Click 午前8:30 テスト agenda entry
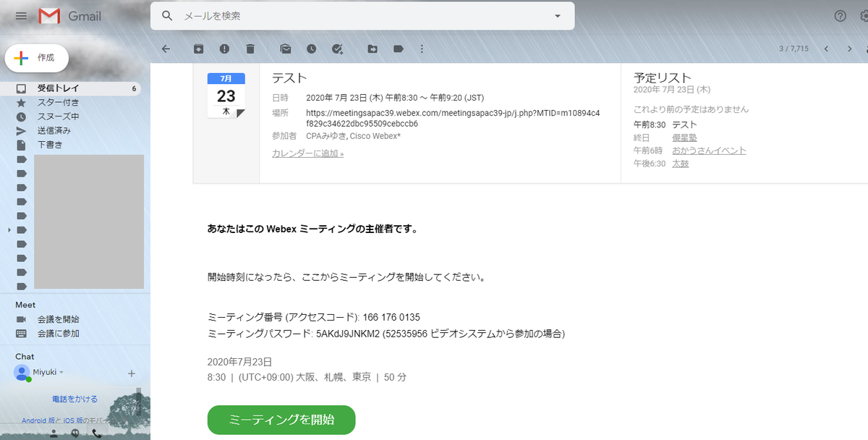Image resolution: width=868 pixels, height=440 pixels. (665, 124)
